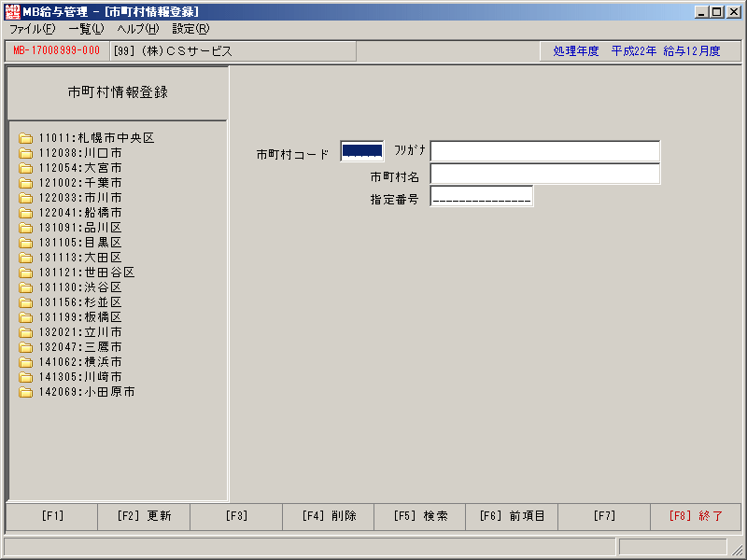The height and width of the screenshot is (560, 747).
Task: Click the folder icon beside 131156:杉並区
Action: tap(26, 302)
